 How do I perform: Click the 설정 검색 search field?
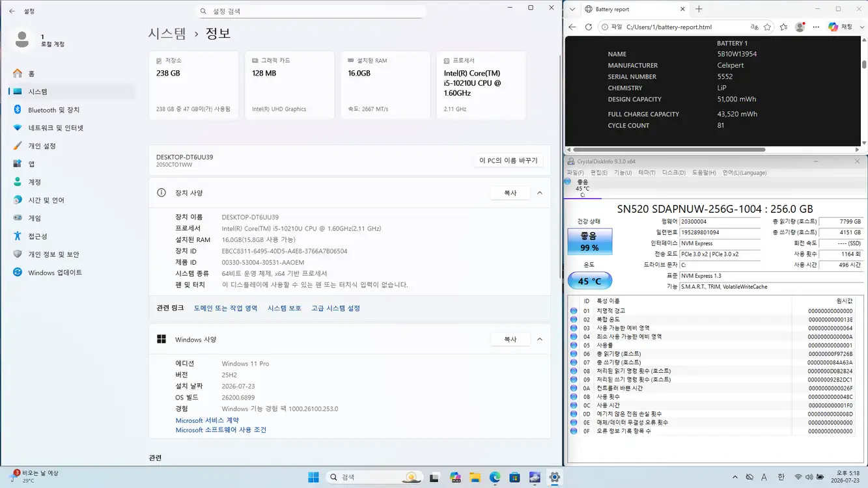pos(311,11)
